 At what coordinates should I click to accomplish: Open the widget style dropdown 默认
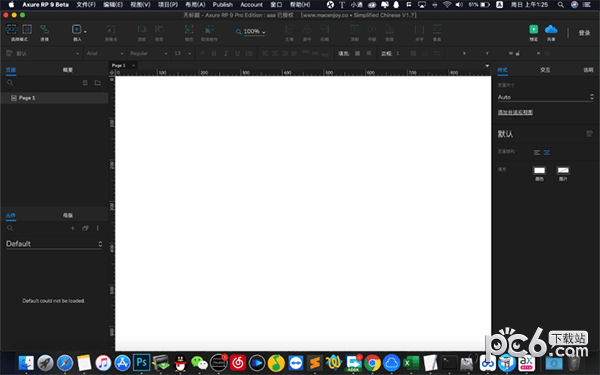(47, 53)
